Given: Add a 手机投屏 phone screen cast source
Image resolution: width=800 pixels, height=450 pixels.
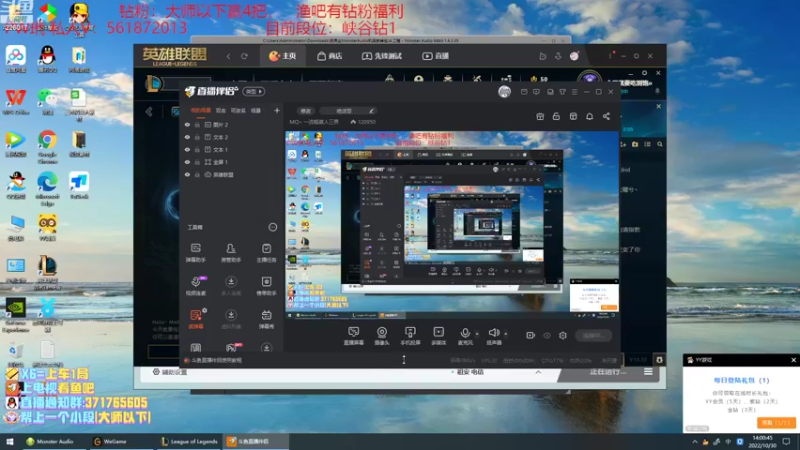Looking at the screenshot, I should click(x=410, y=336).
